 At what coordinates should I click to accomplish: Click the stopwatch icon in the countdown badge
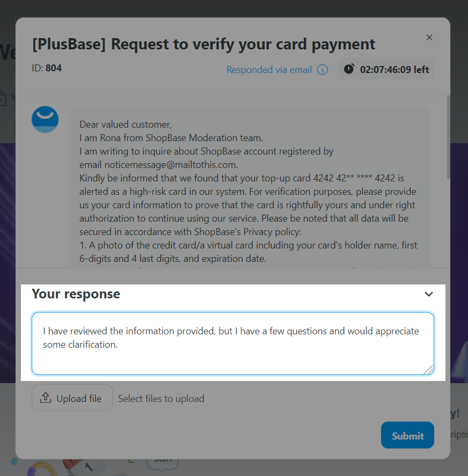pyautogui.click(x=349, y=69)
